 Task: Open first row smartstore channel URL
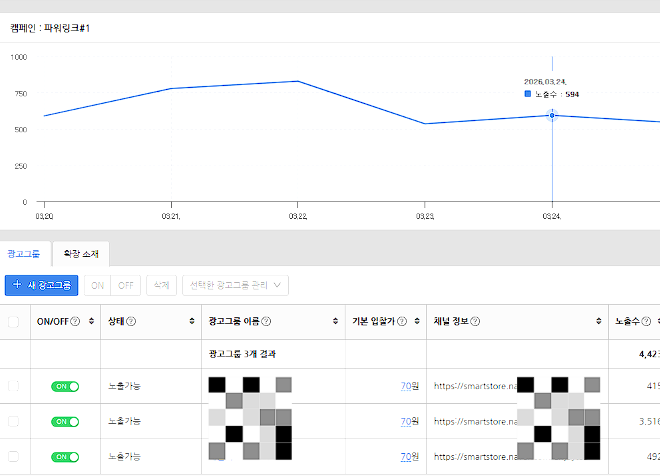(x=476, y=386)
